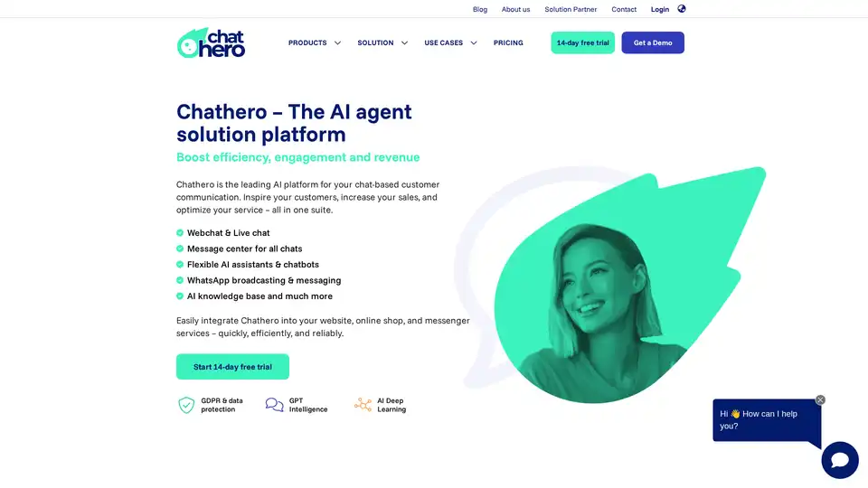868x488 pixels.
Task: Click Start 14-day free trial button
Action: point(232,367)
